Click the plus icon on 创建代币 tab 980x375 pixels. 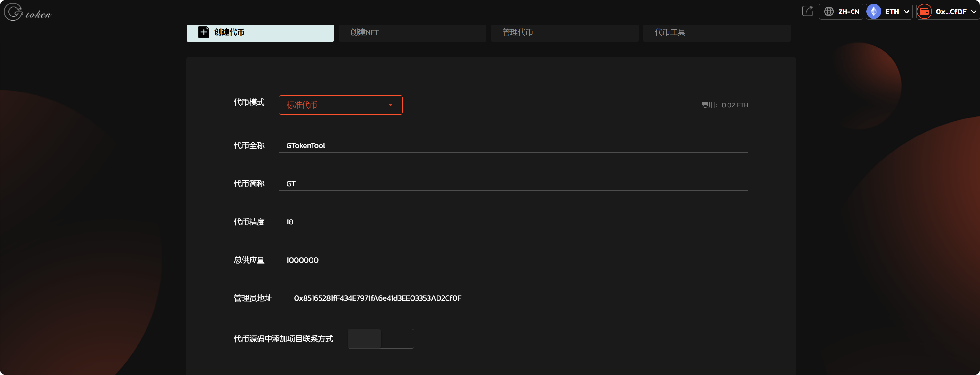(204, 32)
